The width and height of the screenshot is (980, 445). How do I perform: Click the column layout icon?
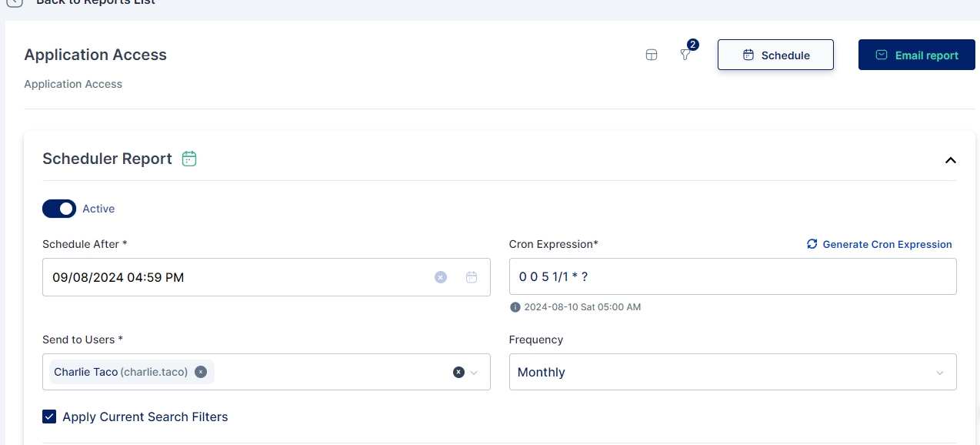tap(652, 55)
